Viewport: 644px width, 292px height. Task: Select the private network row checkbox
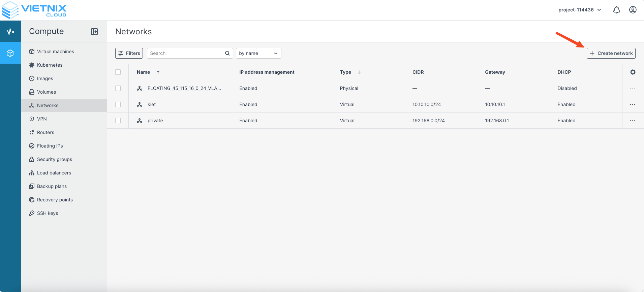[118, 121]
